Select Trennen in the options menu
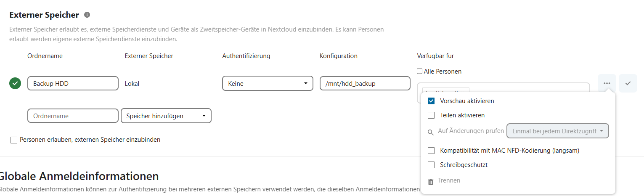Screen dimensions: 644x196 tap(449, 180)
